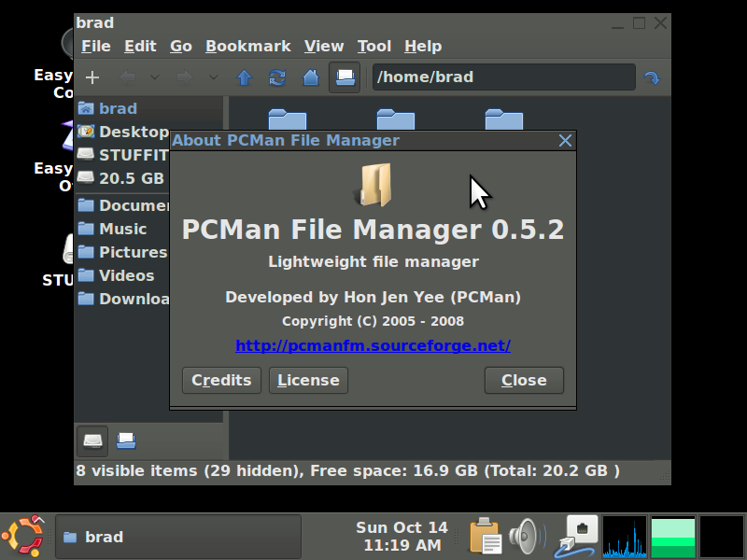The height and width of the screenshot is (560, 747).
Task: Open the Help menu
Action: pos(423,46)
